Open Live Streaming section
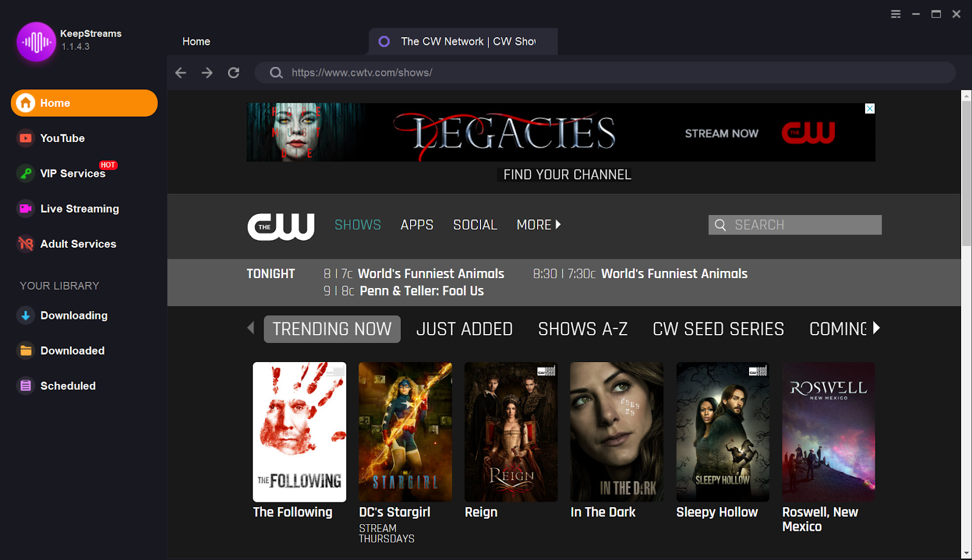The width and height of the screenshot is (972, 560). coord(80,209)
